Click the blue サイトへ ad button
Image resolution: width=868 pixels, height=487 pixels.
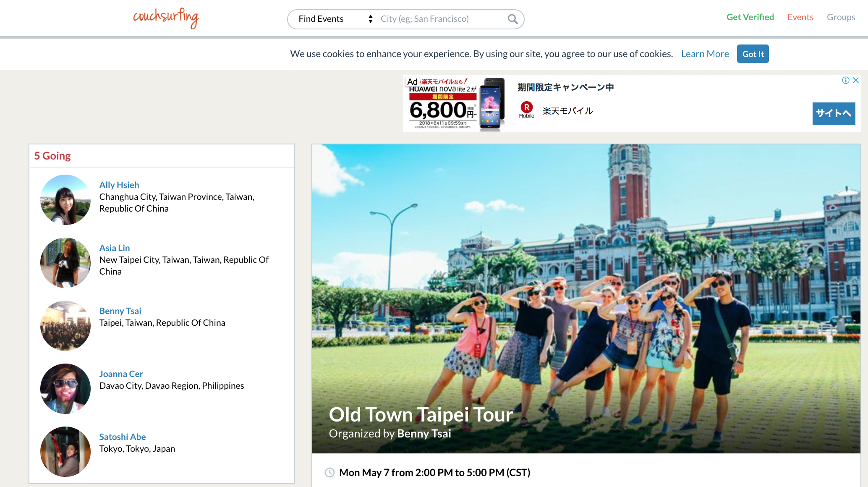click(834, 113)
